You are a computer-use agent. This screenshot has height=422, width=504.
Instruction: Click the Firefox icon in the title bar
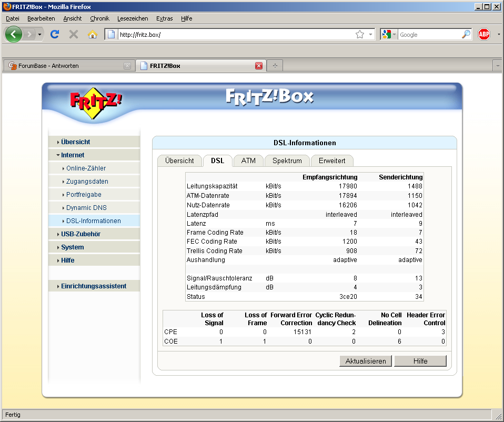7,6
